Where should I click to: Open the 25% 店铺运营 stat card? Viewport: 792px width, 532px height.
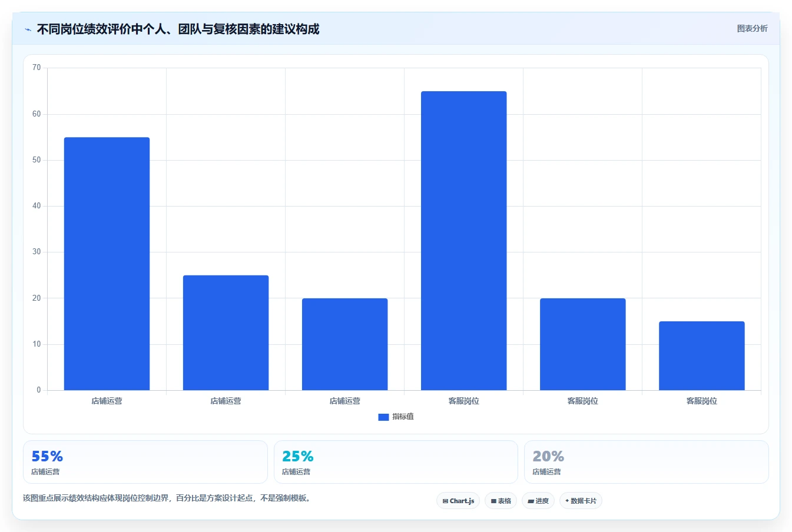[x=396, y=462]
